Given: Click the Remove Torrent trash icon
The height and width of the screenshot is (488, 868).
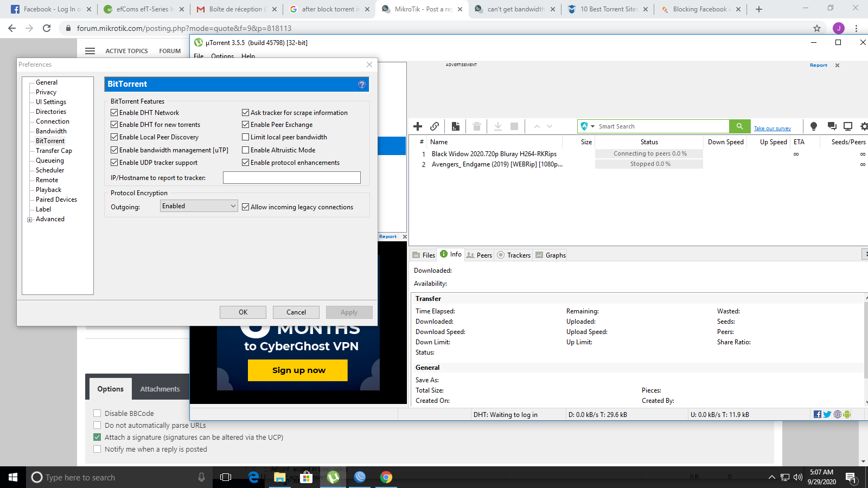Looking at the screenshot, I should point(477,126).
